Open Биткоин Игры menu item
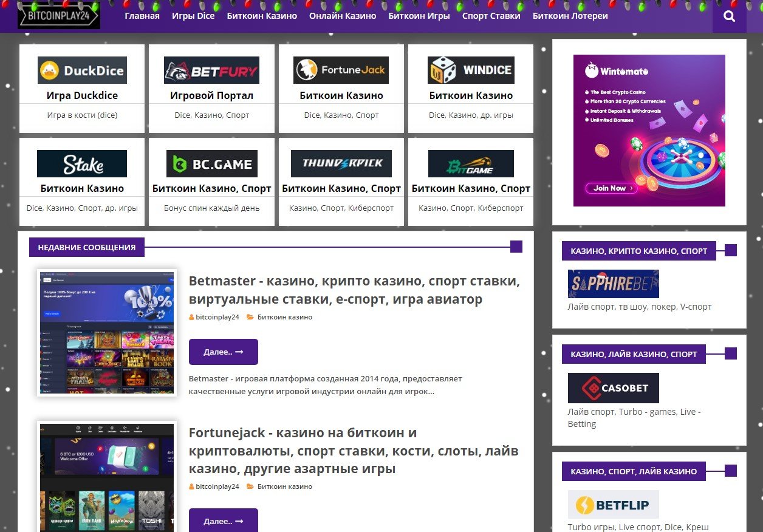The image size is (763, 532). point(419,16)
